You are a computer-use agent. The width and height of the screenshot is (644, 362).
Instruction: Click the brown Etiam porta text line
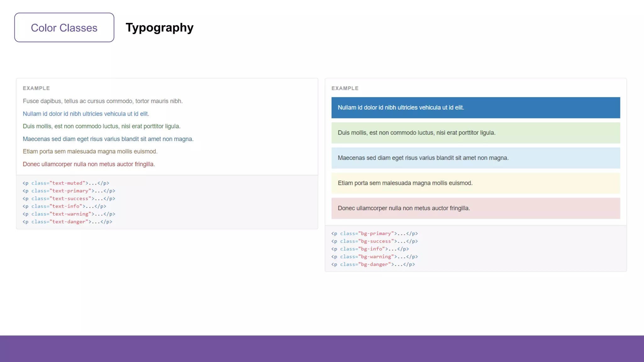pos(90,151)
